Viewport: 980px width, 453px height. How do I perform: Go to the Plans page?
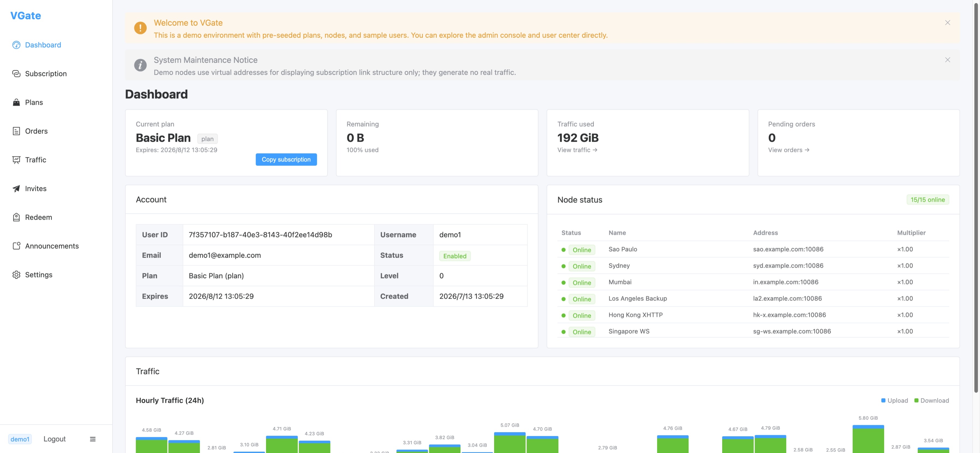(56, 102)
